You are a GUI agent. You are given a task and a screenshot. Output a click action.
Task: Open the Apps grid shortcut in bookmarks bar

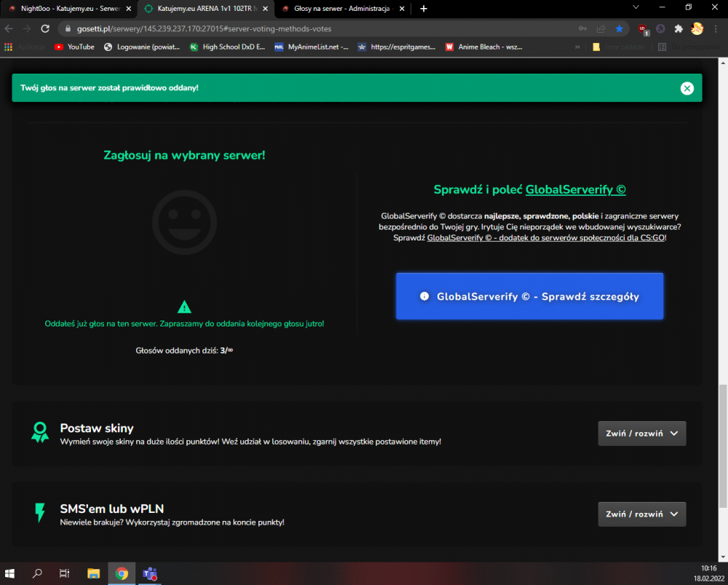(x=8, y=47)
